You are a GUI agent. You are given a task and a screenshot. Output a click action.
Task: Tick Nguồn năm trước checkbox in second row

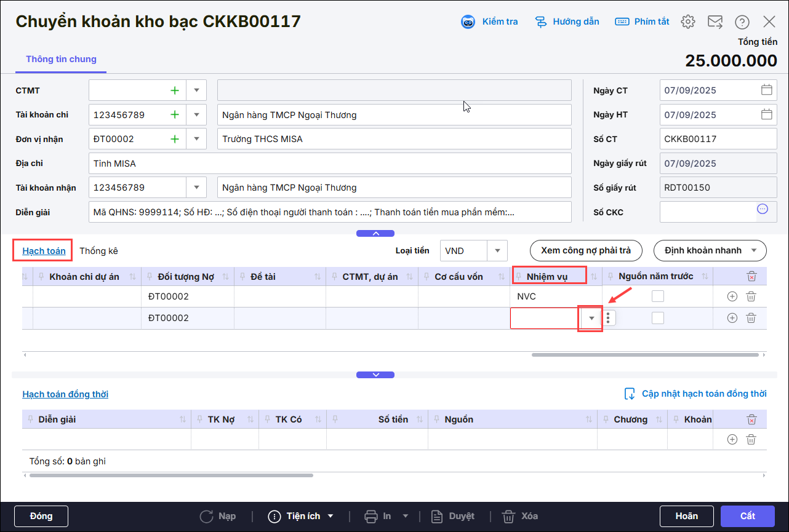[x=658, y=318]
